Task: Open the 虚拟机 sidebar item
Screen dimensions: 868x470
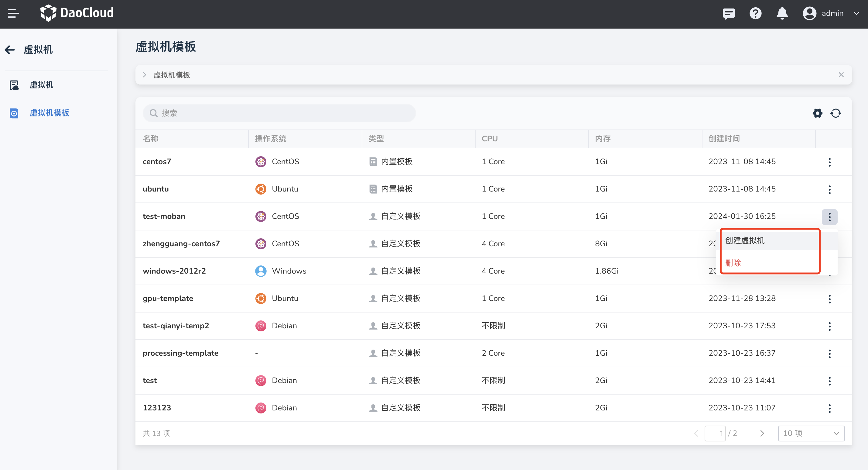Action: click(41, 85)
